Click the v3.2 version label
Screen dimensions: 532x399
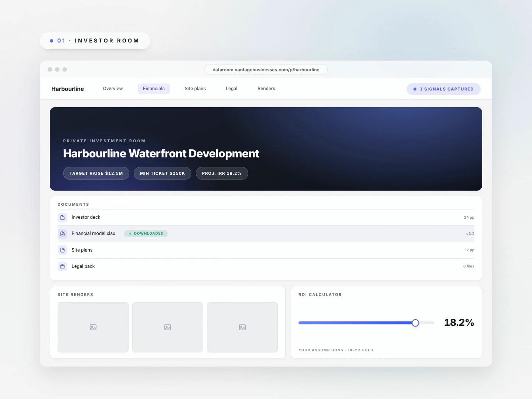pos(470,234)
